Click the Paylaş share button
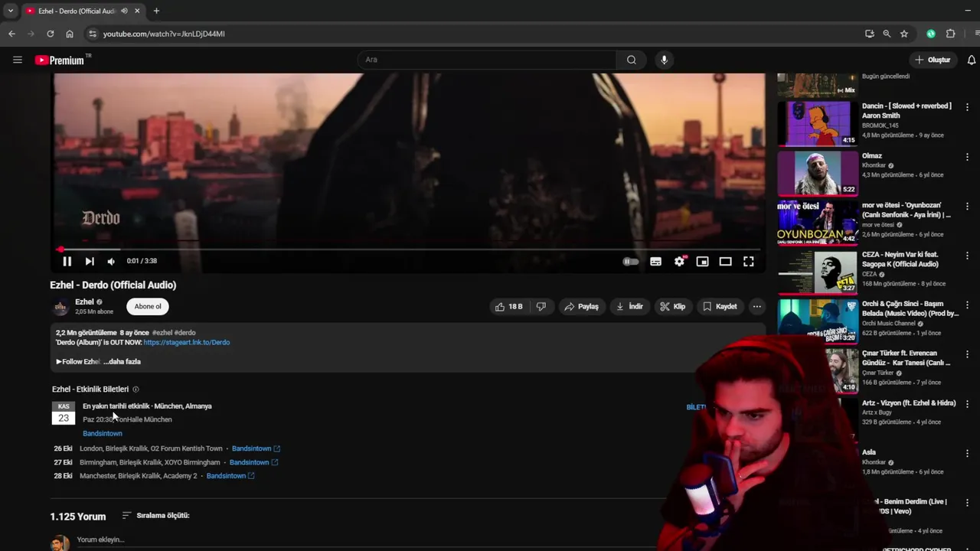The height and width of the screenshot is (551, 980). pyautogui.click(x=582, y=306)
